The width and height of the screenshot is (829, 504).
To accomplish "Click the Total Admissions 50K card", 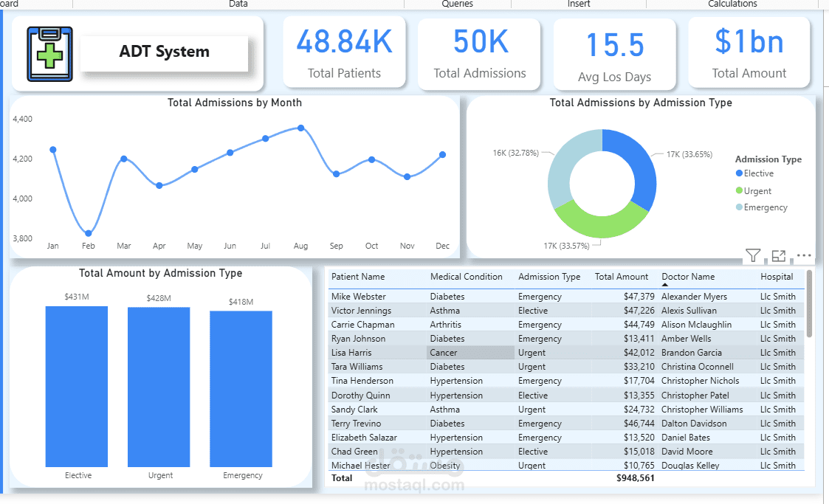I will point(479,54).
